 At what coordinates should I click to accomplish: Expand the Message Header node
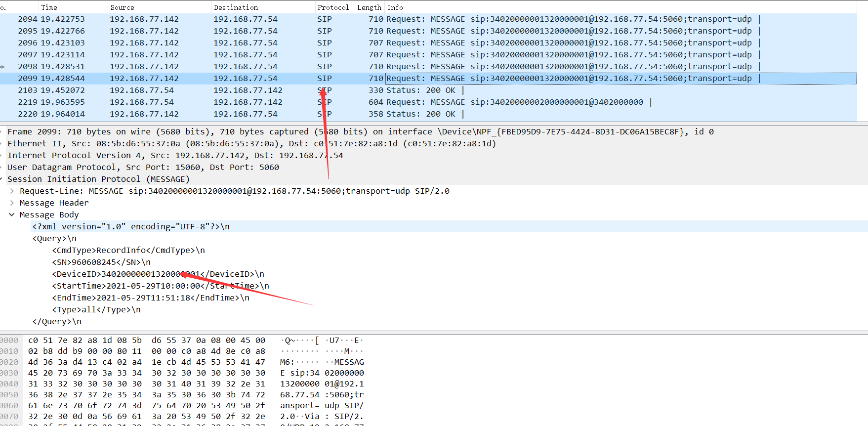[12, 203]
